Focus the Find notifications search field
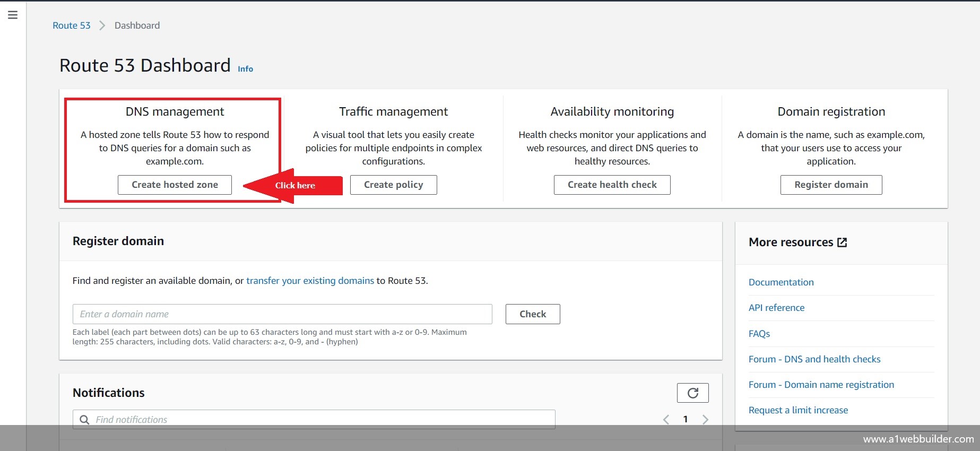Viewport: 980px width, 451px height. point(314,419)
